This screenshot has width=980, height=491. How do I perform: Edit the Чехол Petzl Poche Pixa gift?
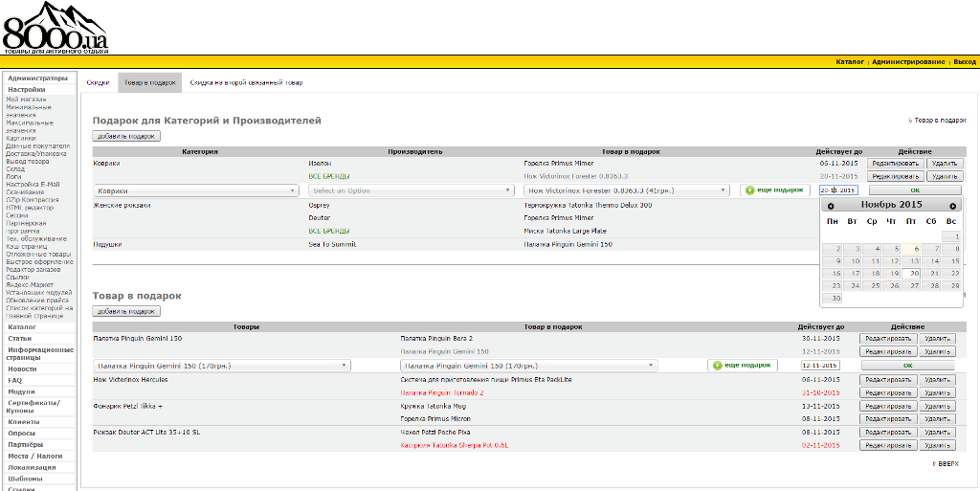click(889, 433)
